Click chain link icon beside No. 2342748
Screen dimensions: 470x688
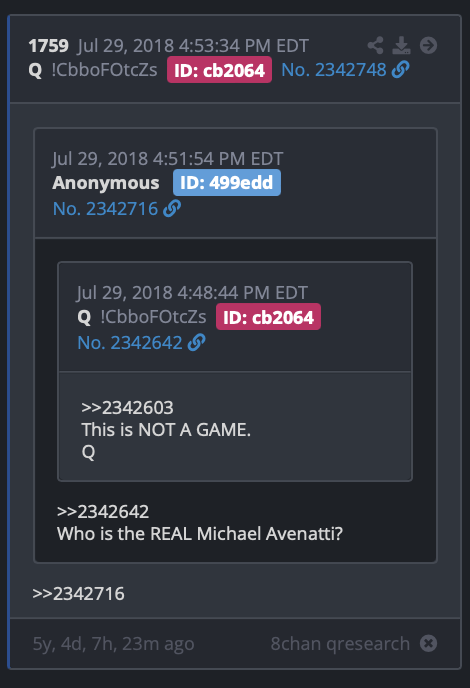(x=400, y=70)
